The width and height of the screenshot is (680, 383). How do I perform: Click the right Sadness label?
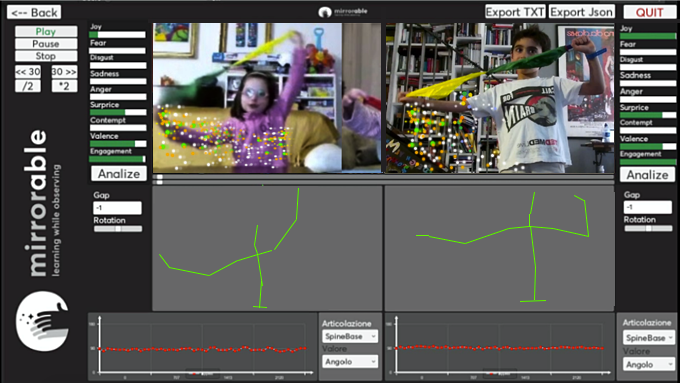coord(635,75)
